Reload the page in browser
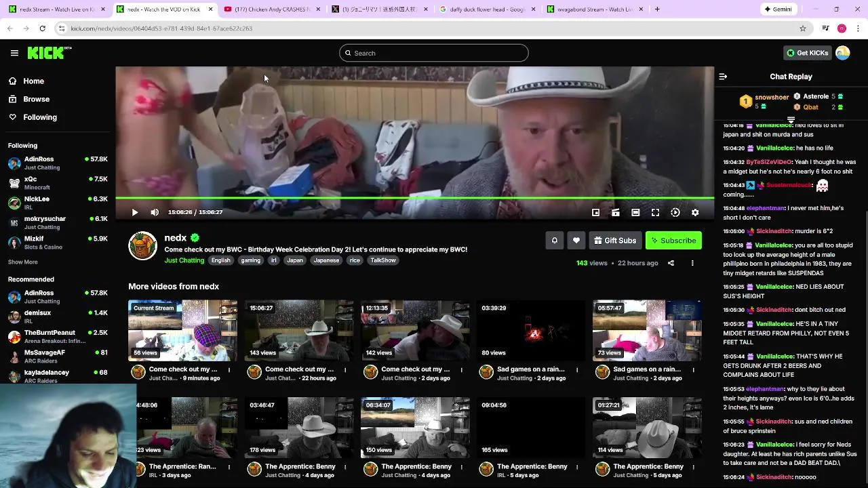 tap(42, 28)
